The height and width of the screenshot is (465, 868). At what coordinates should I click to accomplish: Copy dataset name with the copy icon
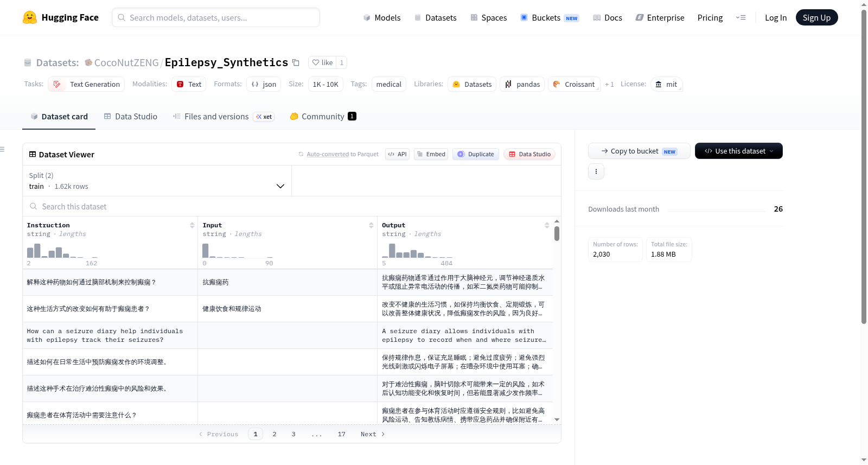click(296, 62)
